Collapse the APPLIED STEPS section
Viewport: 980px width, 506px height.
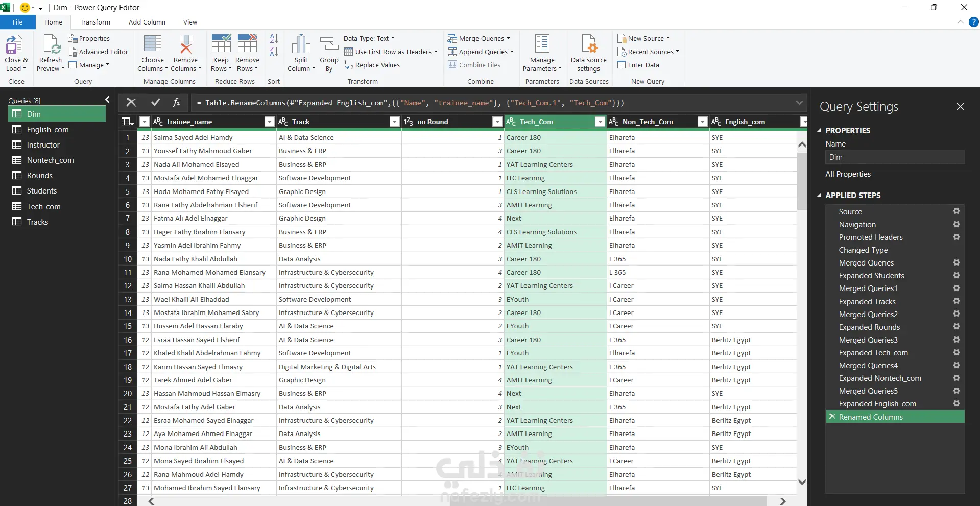(x=819, y=195)
